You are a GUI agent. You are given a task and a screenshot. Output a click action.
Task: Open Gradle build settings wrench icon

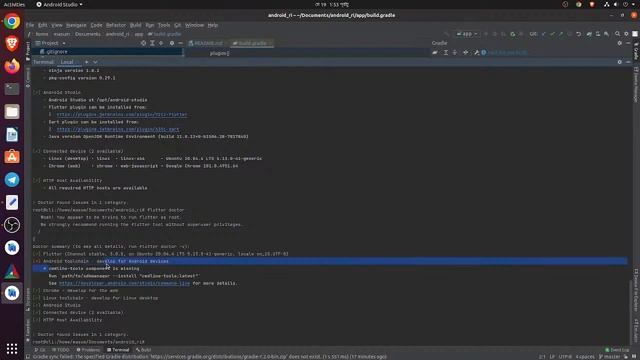point(476,52)
